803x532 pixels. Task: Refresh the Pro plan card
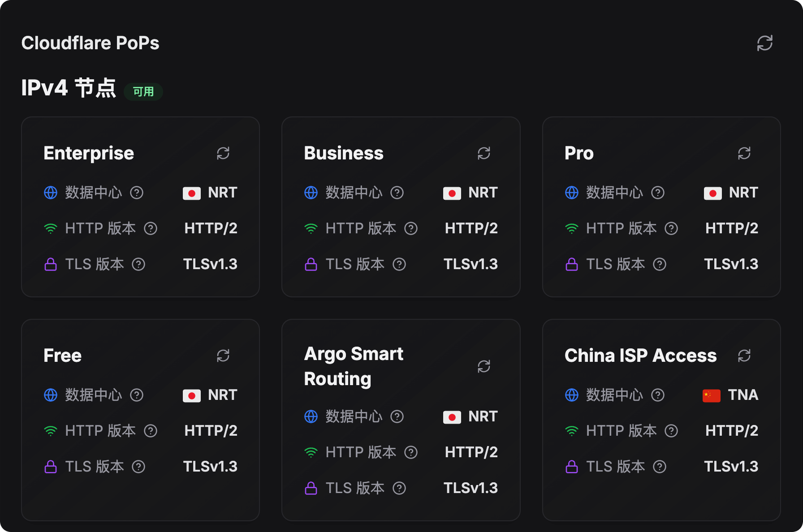coord(744,154)
